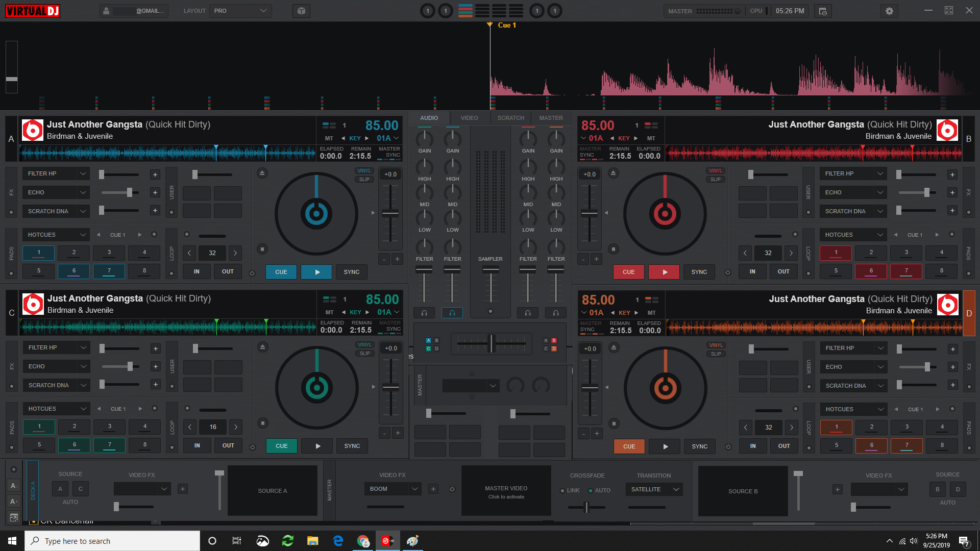The image size is (980, 551).
Task: Double Deck C's loop length with the right arrow
Action: coord(235,427)
